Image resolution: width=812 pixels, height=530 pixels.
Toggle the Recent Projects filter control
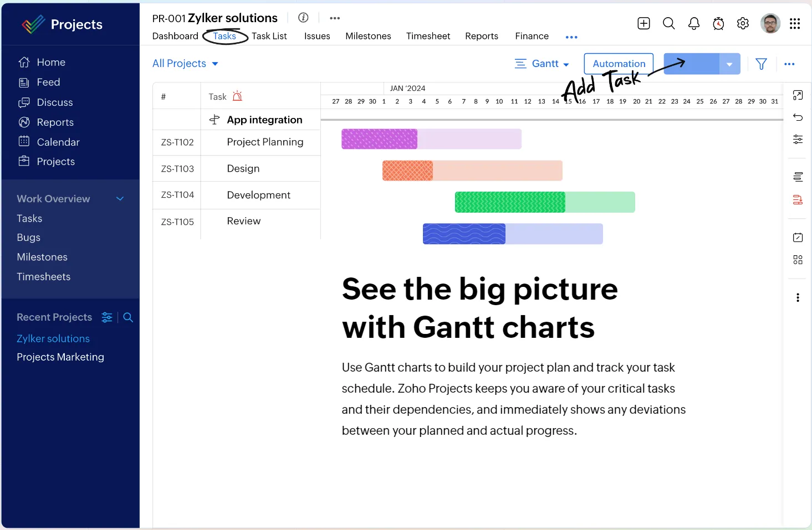pos(107,317)
